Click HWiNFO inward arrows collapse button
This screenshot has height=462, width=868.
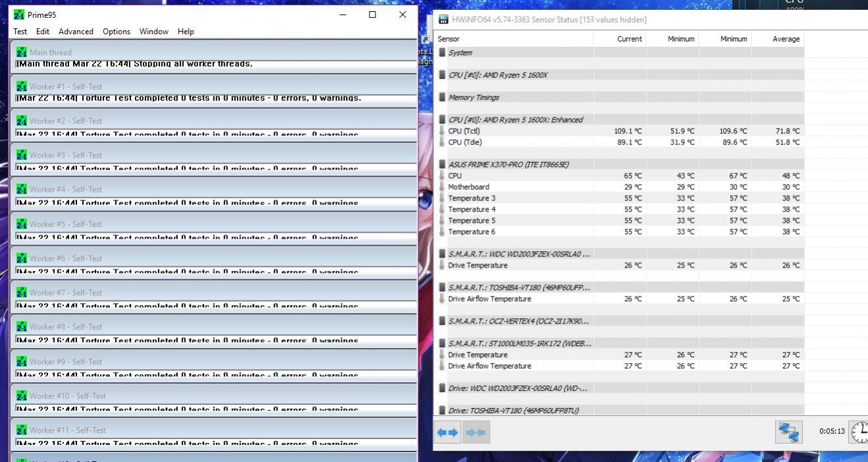(x=475, y=432)
